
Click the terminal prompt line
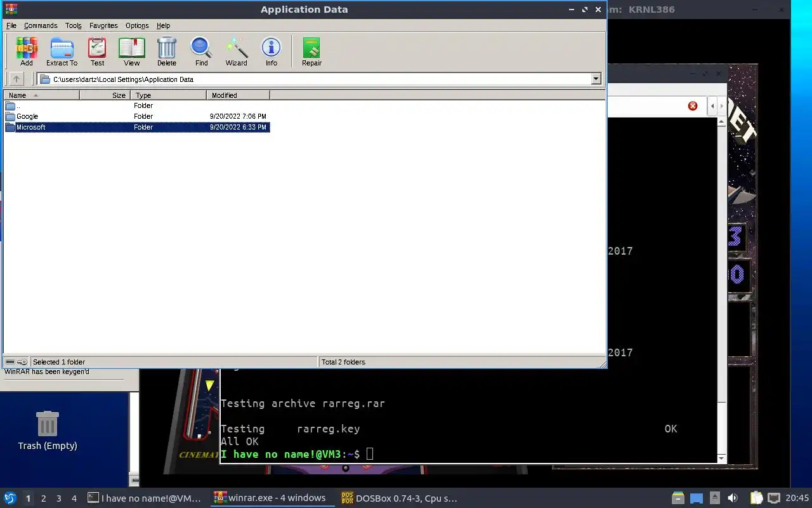pos(297,454)
